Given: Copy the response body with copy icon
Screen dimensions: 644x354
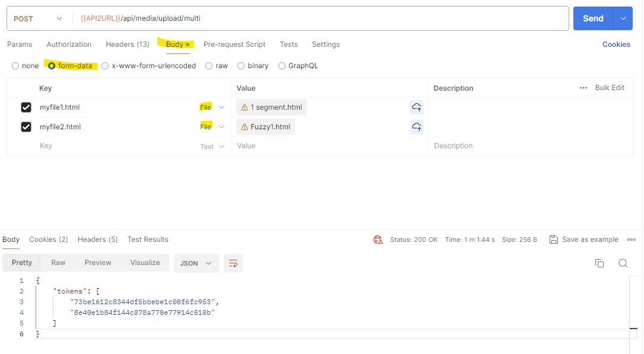Looking at the screenshot, I should (x=599, y=263).
